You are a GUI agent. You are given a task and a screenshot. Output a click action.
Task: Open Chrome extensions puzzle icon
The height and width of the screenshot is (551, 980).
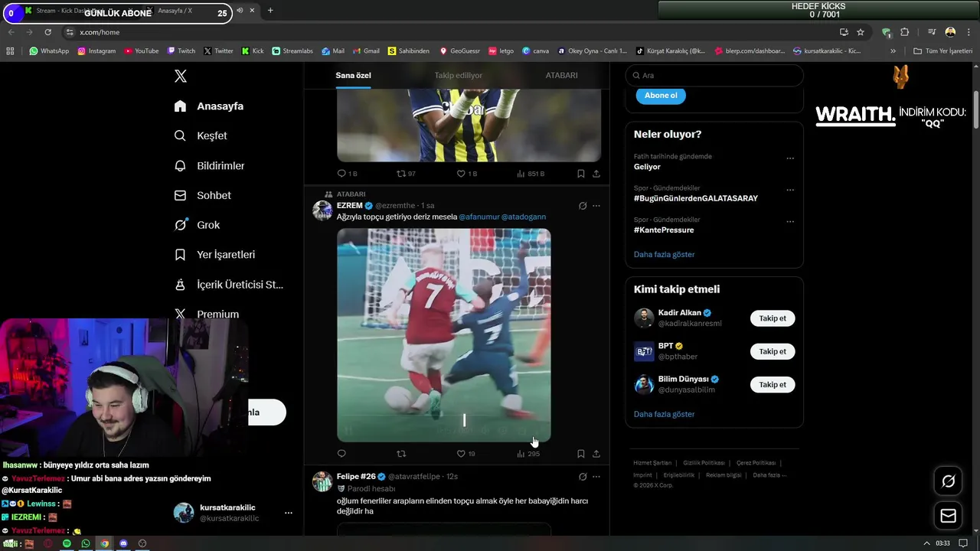click(905, 32)
